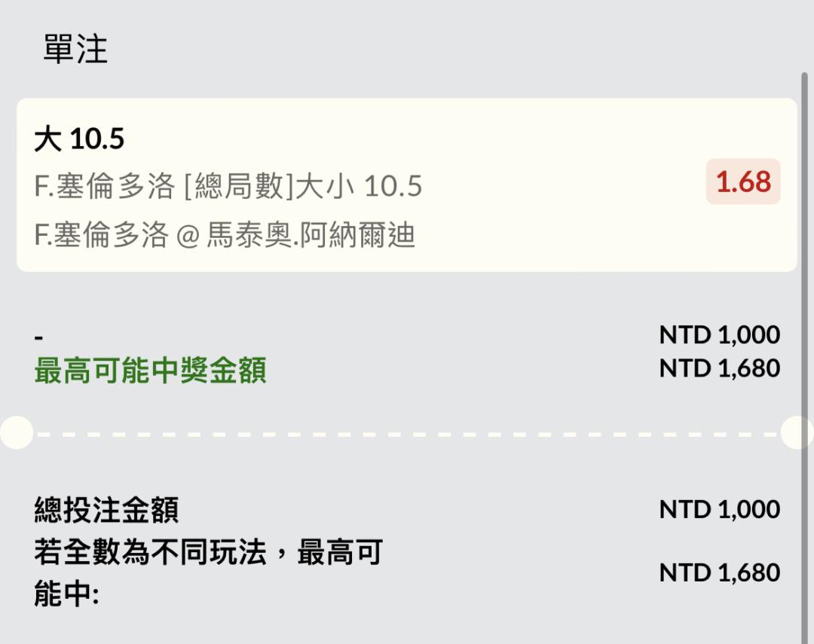Click the 總投注金額 label

click(106, 510)
